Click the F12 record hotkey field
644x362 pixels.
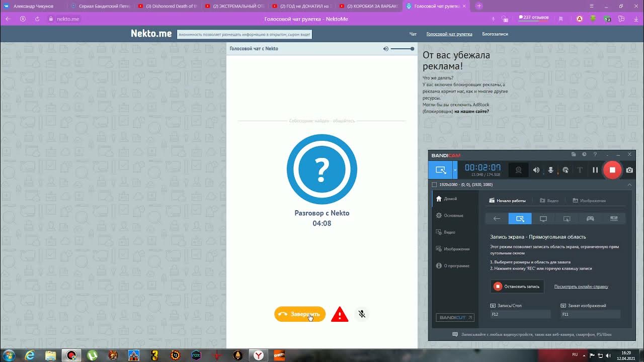(520, 314)
